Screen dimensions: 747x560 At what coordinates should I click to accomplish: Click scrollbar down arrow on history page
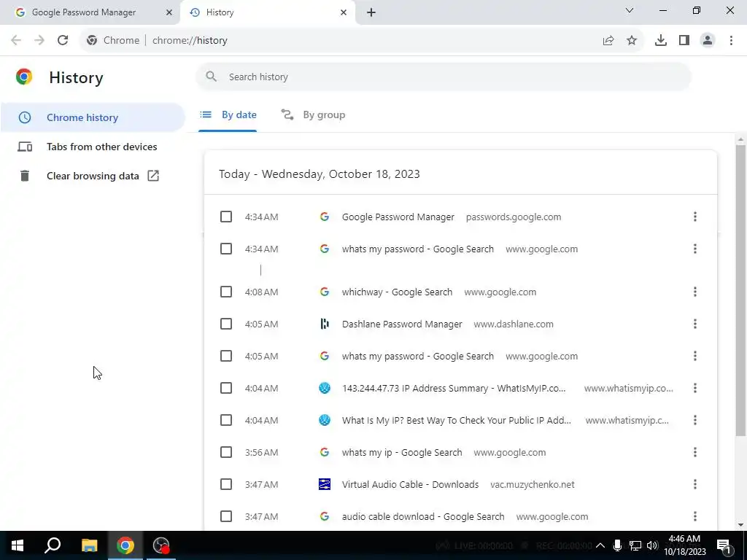[x=740, y=525]
